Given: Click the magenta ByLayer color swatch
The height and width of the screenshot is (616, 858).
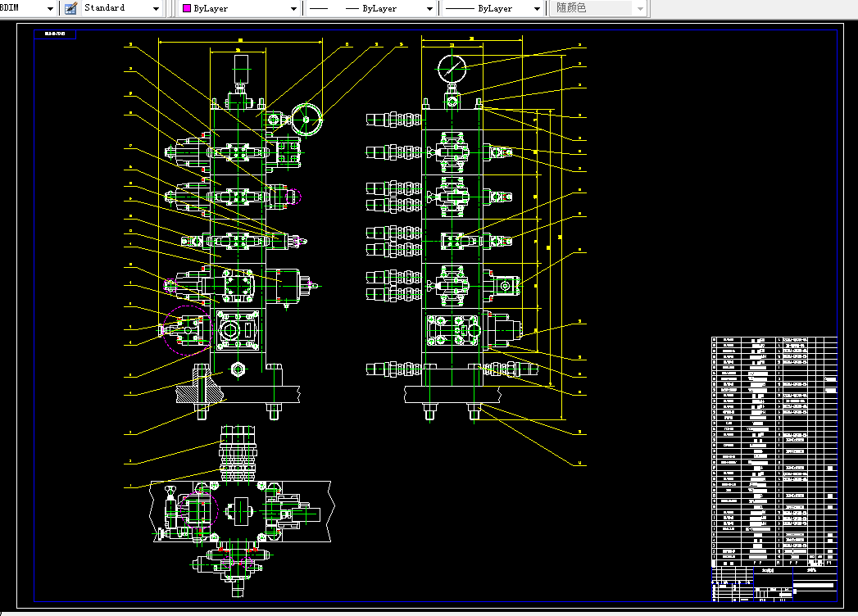Looking at the screenshot, I should coord(187,9).
